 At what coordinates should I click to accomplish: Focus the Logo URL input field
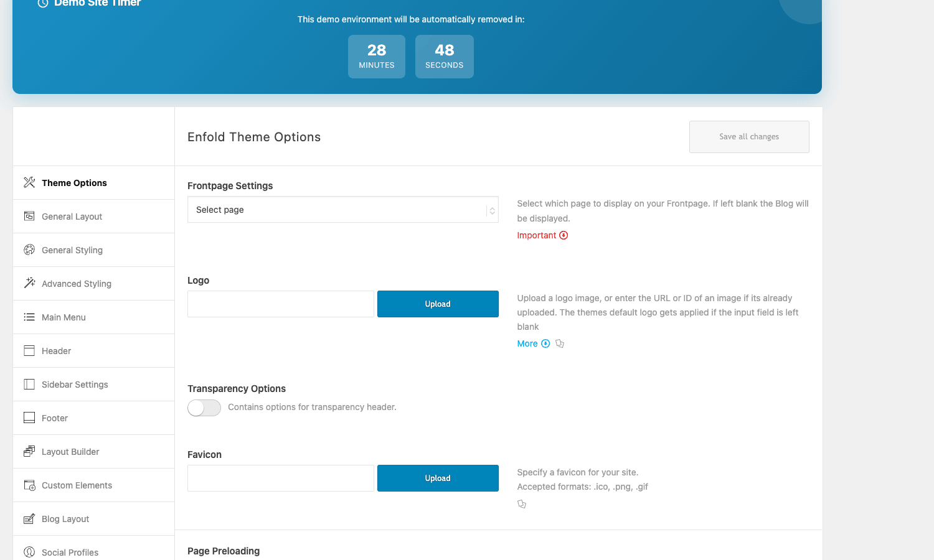[281, 304]
